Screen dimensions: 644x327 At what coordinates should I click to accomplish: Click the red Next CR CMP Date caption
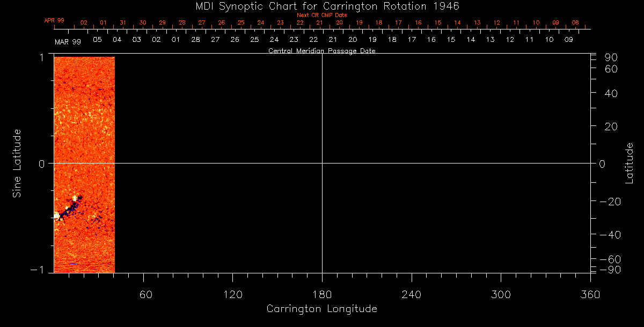coord(321,16)
